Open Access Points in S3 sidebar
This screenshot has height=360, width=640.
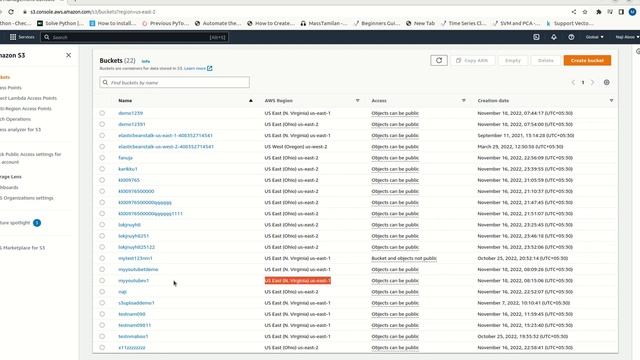click(x=11, y=88)
